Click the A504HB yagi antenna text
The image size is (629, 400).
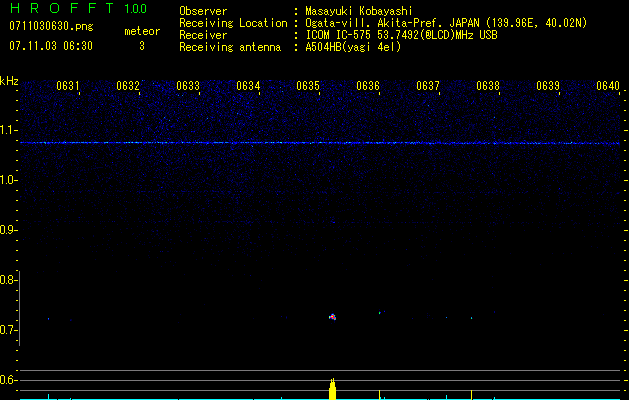click(353, 47)
